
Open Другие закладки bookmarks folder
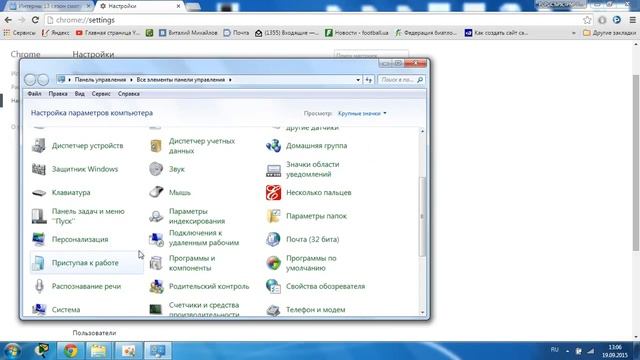609,33
